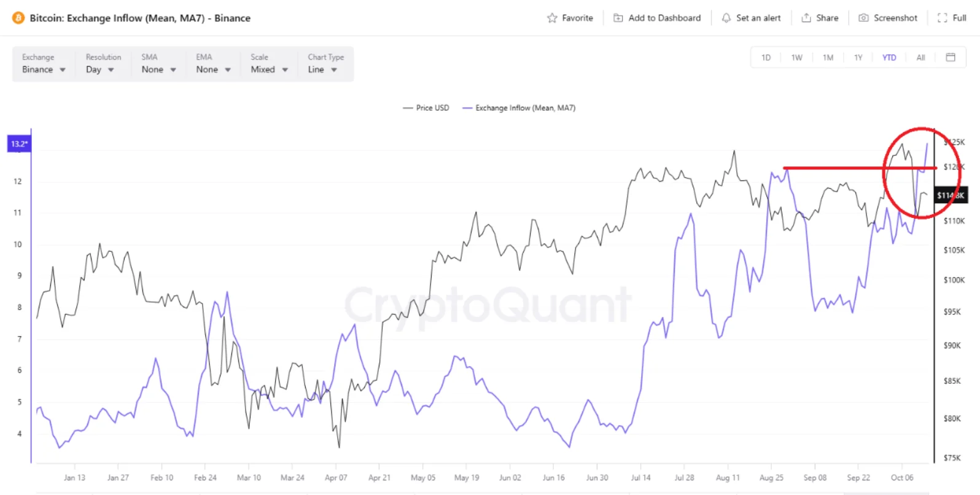Viewport: 980px width, 495px height.
Task: Open the Chart Type Line dropdown
Action: tap(323, 69)
